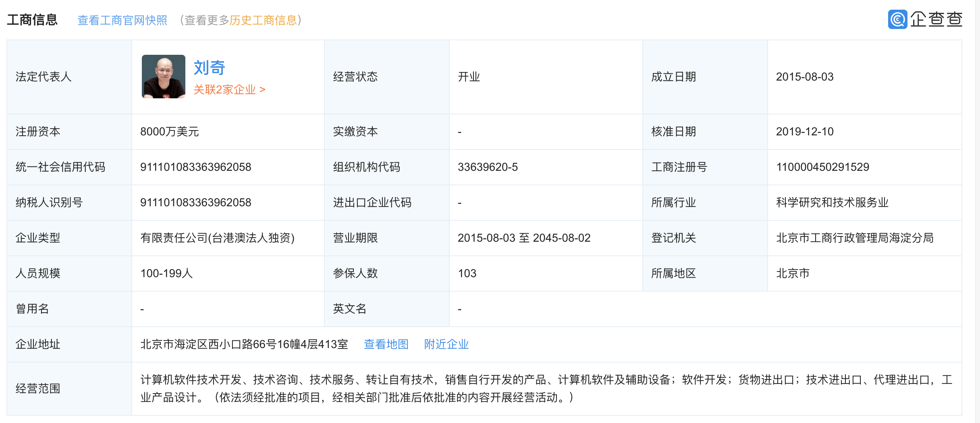
Task: Click the 经营范围 label cell
Action: pos(69,389)
